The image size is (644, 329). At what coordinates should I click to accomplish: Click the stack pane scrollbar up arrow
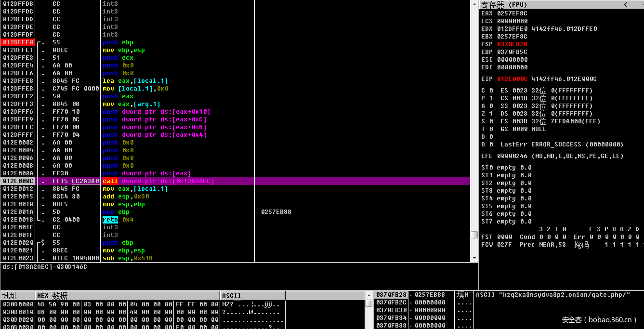click(369, 295)
